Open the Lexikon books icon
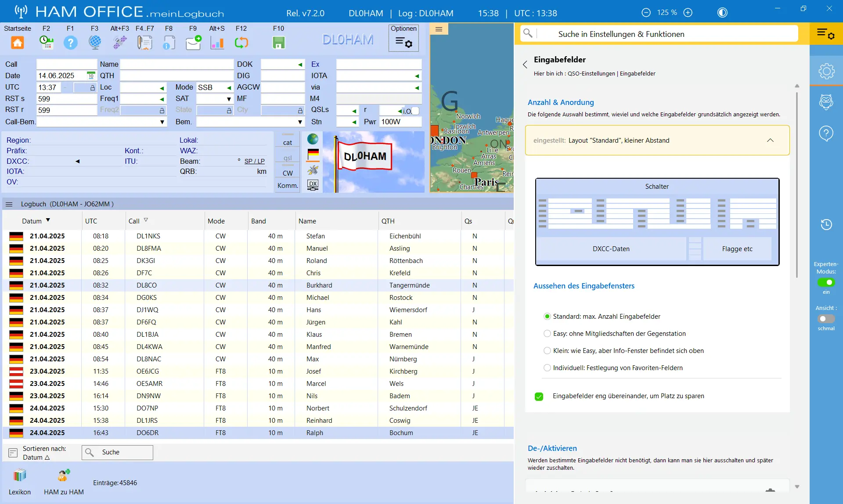This screenshot has height=504, width=843. coord(20,475)
